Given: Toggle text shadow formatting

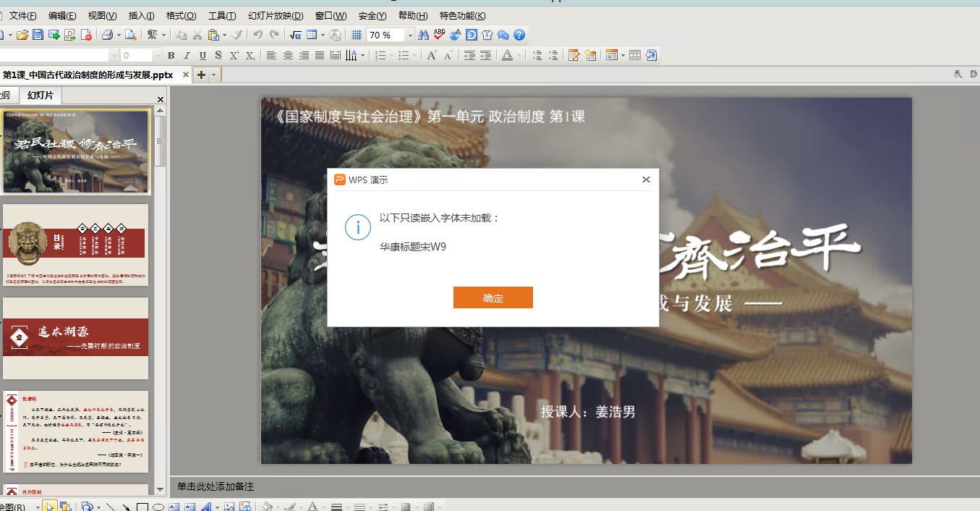Looking at the screenshot, I should (x=218, y=56).
